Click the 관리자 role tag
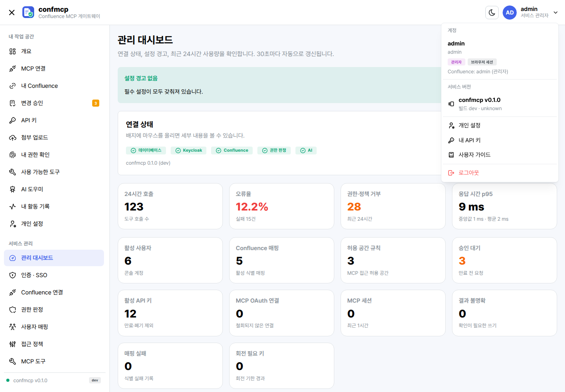The height and width of the screenshot is (392, 565). click(x=456, y=62)
